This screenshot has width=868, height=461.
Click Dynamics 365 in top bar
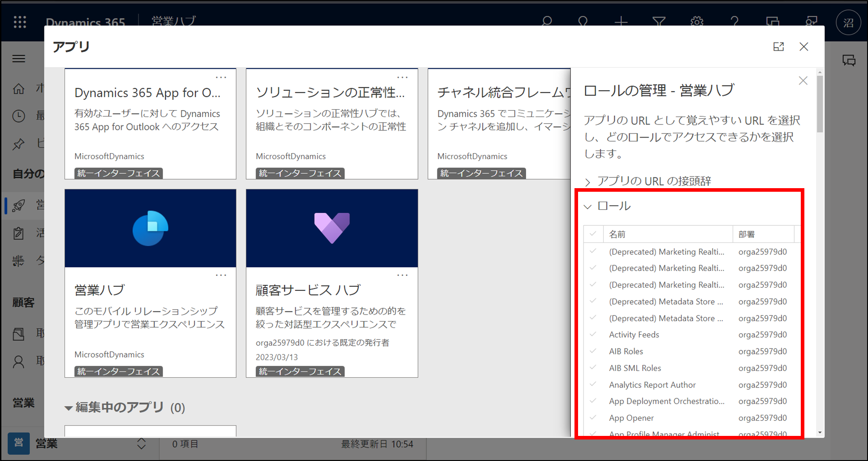pos(85,22)
